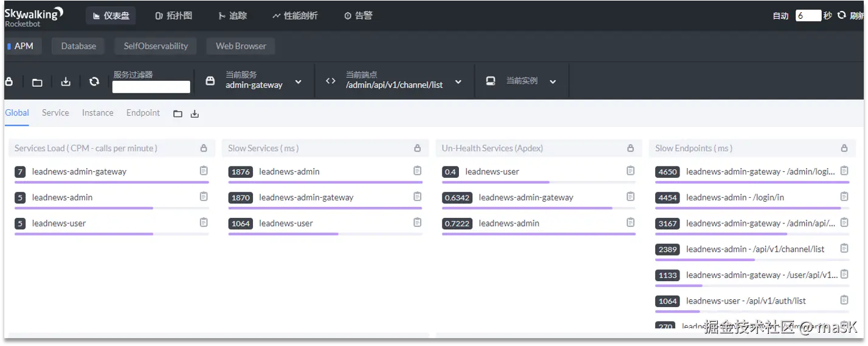The height and width of the screenshot is (346, 868).
Task: Copy leadnews-admin in Un-Health Services list
Action: coord(630,222)
